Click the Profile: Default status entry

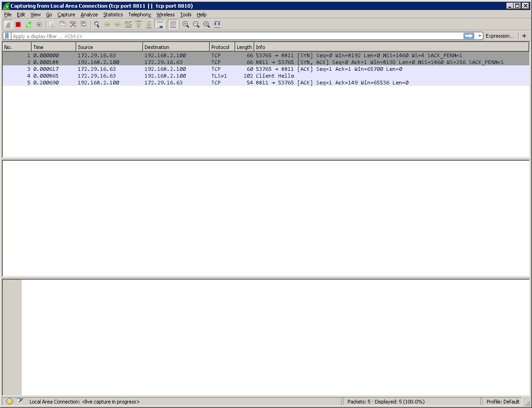pos(503,402)
